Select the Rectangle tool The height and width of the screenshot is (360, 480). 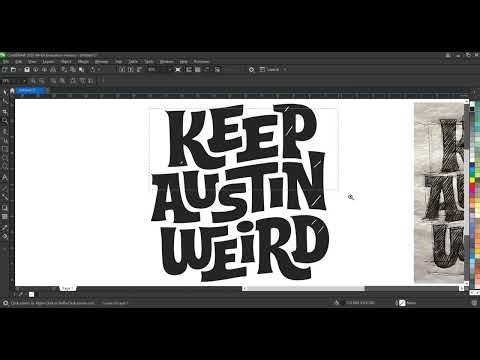tap(5, 149)
